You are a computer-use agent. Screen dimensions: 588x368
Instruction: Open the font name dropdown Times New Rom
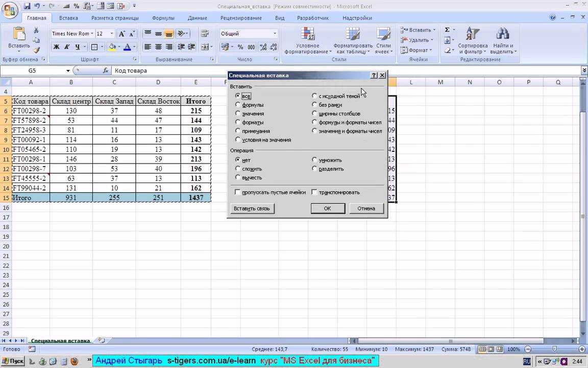[x=92, y=34]
